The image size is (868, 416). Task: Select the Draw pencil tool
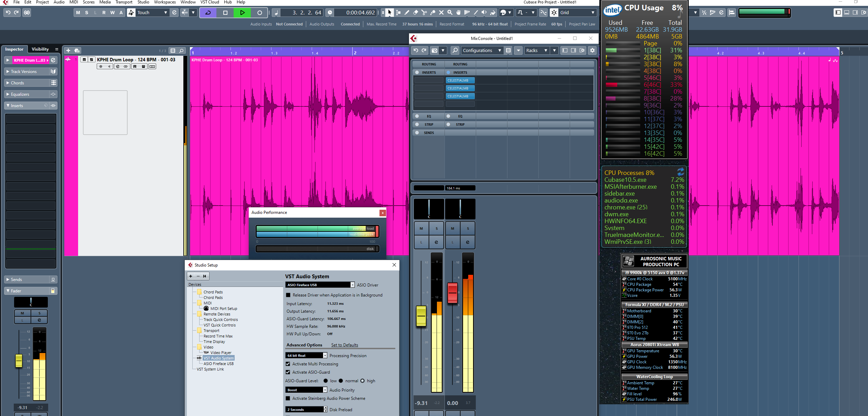tap(407, 13)
